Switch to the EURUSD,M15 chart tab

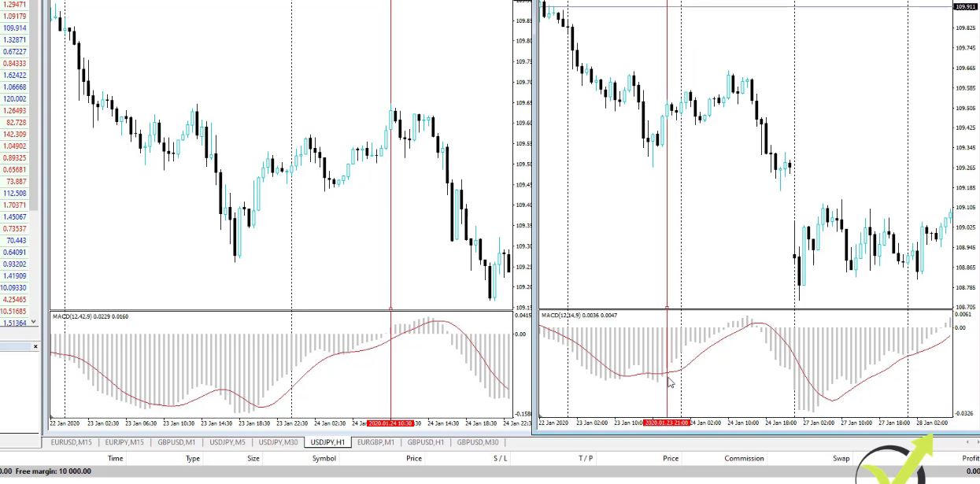click(x=72, y=442)
